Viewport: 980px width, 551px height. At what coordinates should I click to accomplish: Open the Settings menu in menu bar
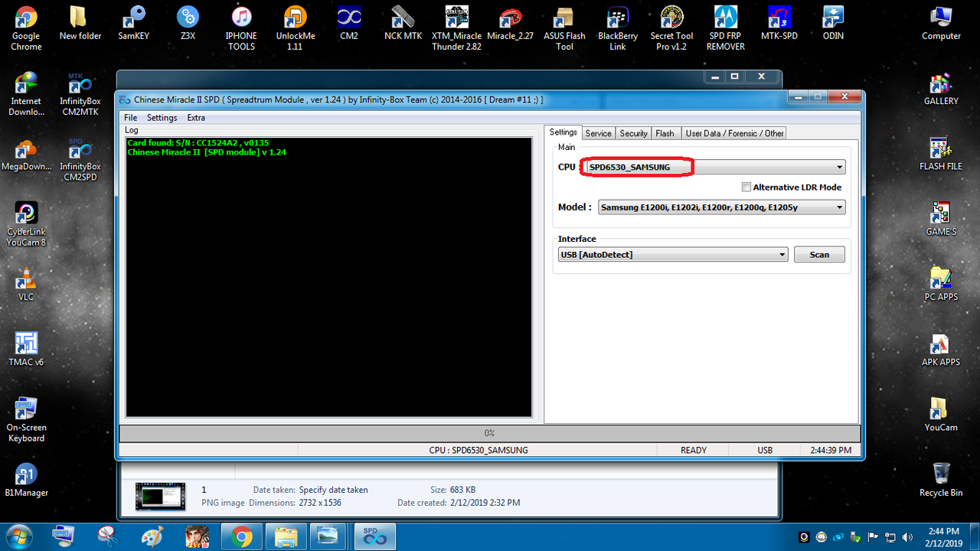[x=162, y=118]
